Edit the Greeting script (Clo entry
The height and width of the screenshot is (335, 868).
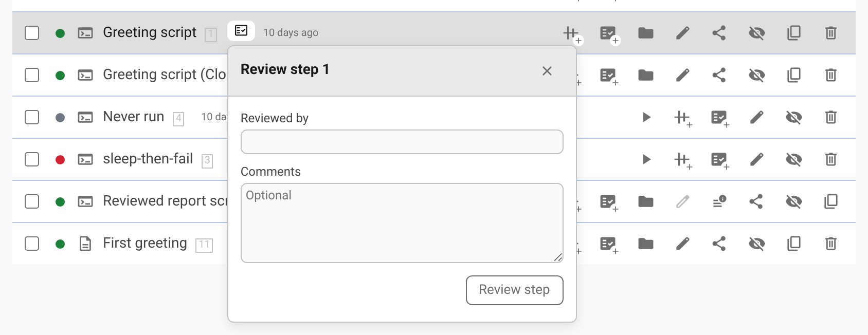pos(683,76)
